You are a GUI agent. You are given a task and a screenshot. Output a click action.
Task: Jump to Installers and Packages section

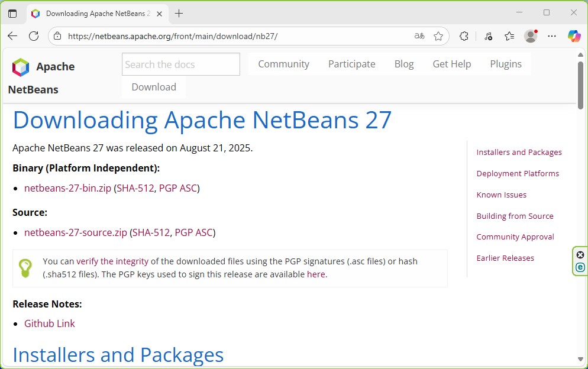tap(519, 152)
